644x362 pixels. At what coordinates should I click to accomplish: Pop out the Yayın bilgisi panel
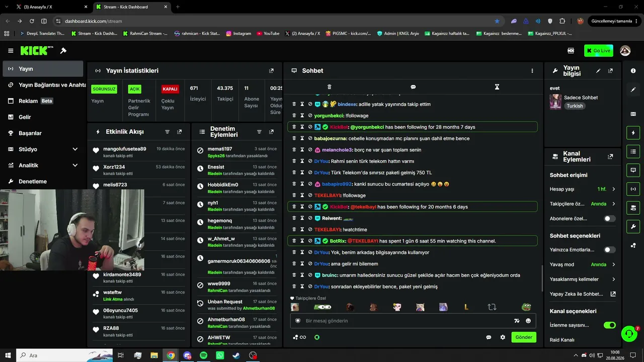tap(610, 71)
